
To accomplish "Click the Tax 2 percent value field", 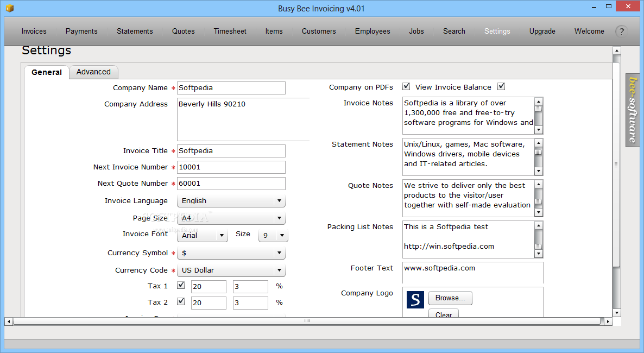I will (x=250, y=303).
